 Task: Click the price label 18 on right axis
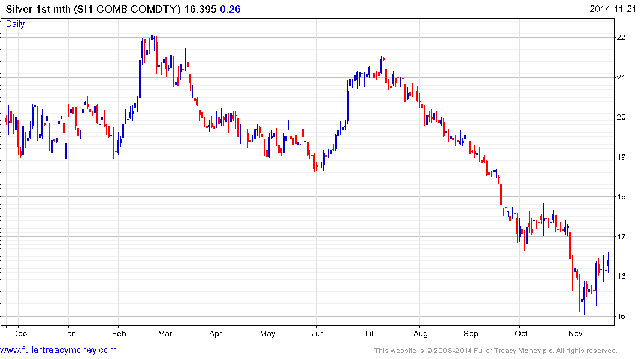pos(621,197)
